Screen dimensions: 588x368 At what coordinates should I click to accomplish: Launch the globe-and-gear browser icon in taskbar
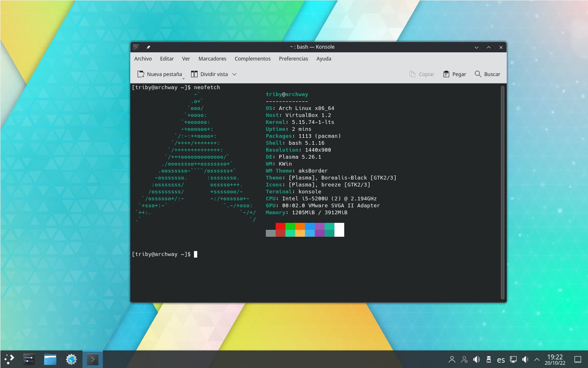71,359
